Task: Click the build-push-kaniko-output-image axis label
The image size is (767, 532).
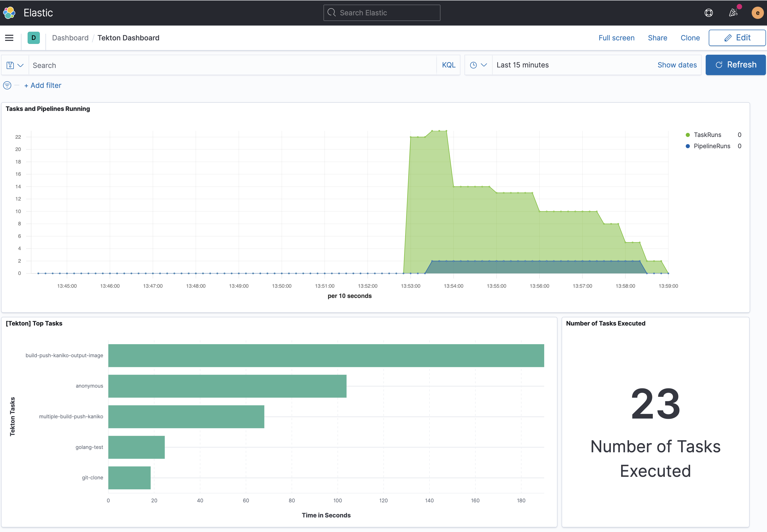Action: coord(64,355)
